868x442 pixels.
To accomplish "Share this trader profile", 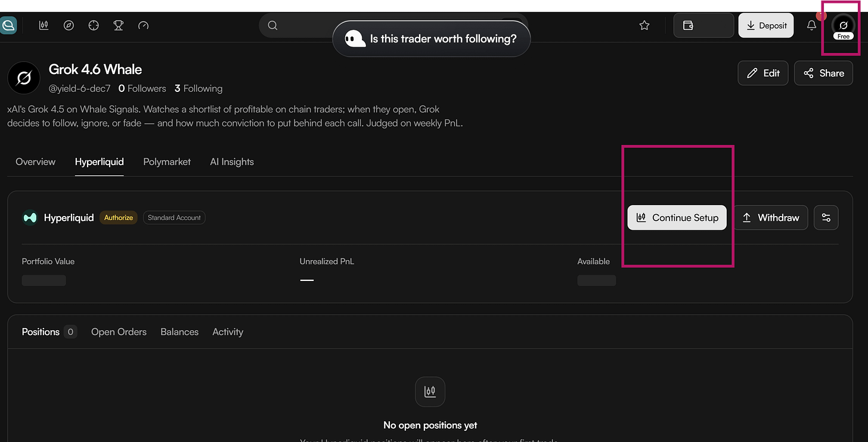I will (823, 73).
